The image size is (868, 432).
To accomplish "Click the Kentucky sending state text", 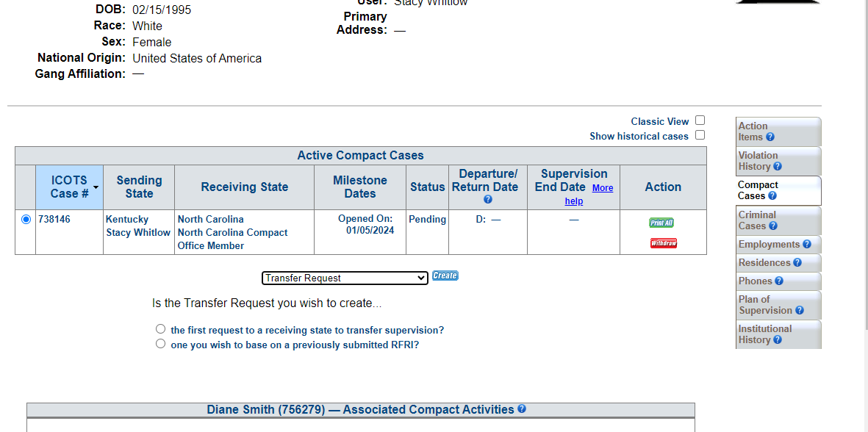I will [x=127, y=219].
